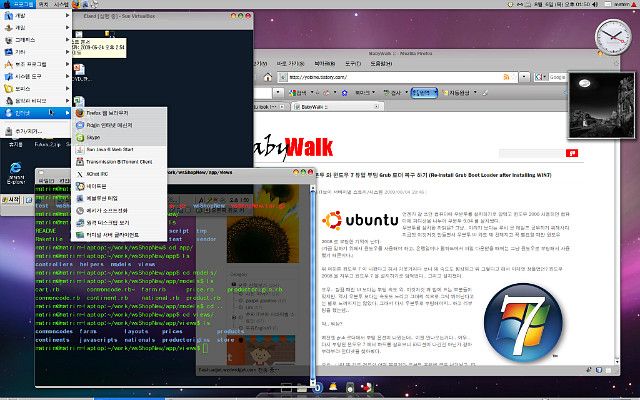This screenshot has height=400, width=640.
Task: Open the Grub Boot Loader article title link
Action: pyautogui.click(x=433, y=175)
